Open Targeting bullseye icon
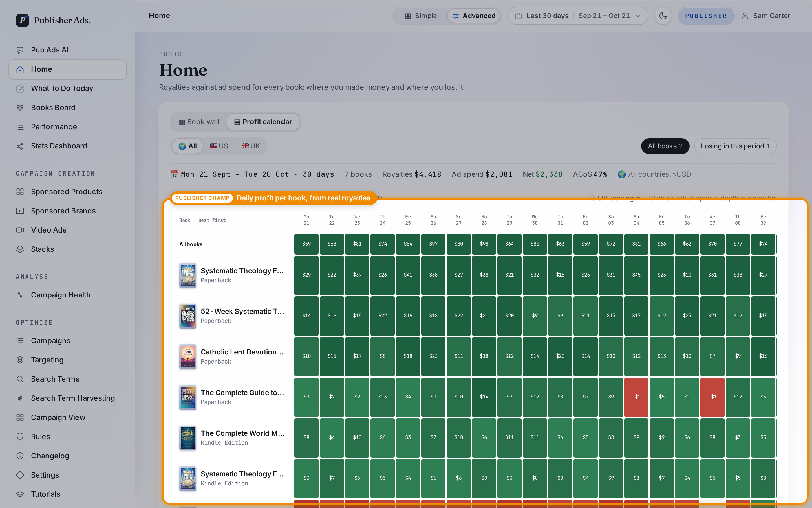This screenshot has height=508, width=812. (20, 360)
